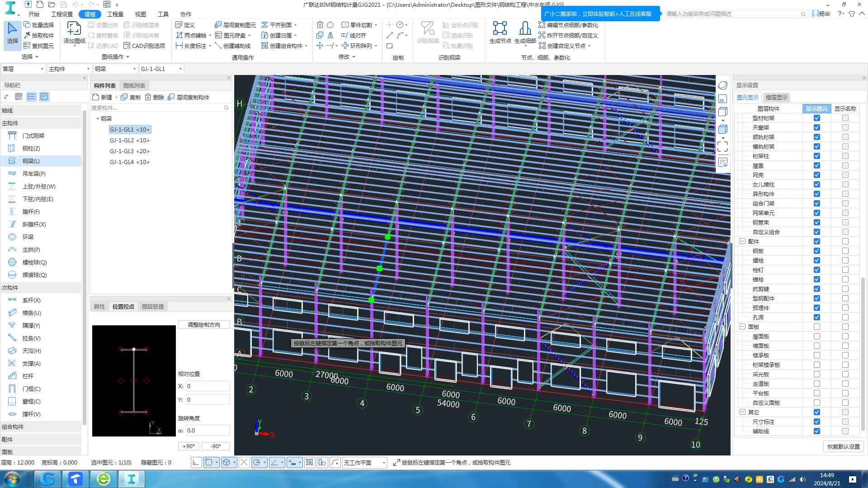This screenshot has height=488, width=868.
Task: Click 新建 in component list toolbar
Action: tap(102, 97)
